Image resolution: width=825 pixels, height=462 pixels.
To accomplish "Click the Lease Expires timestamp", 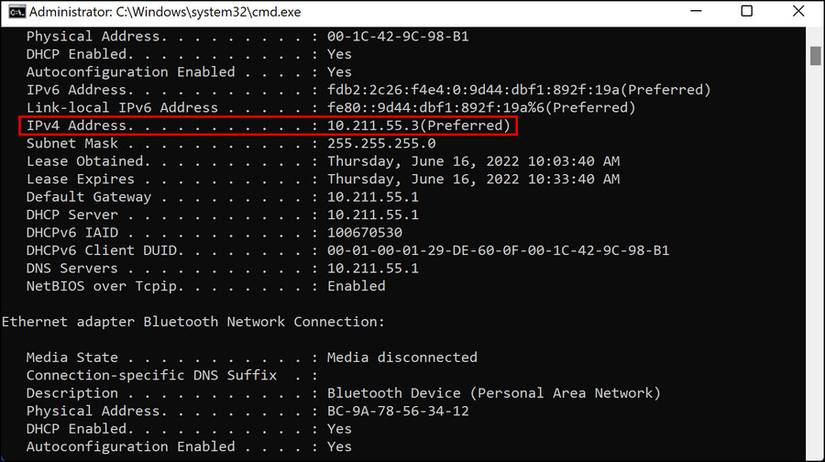I will (x=473, y=179).
